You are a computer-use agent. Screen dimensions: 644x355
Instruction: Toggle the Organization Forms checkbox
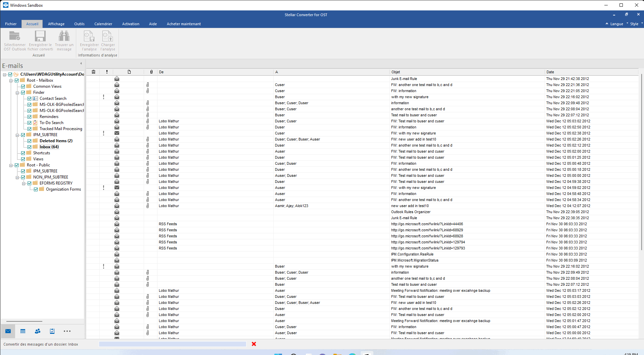pos(36,189)
